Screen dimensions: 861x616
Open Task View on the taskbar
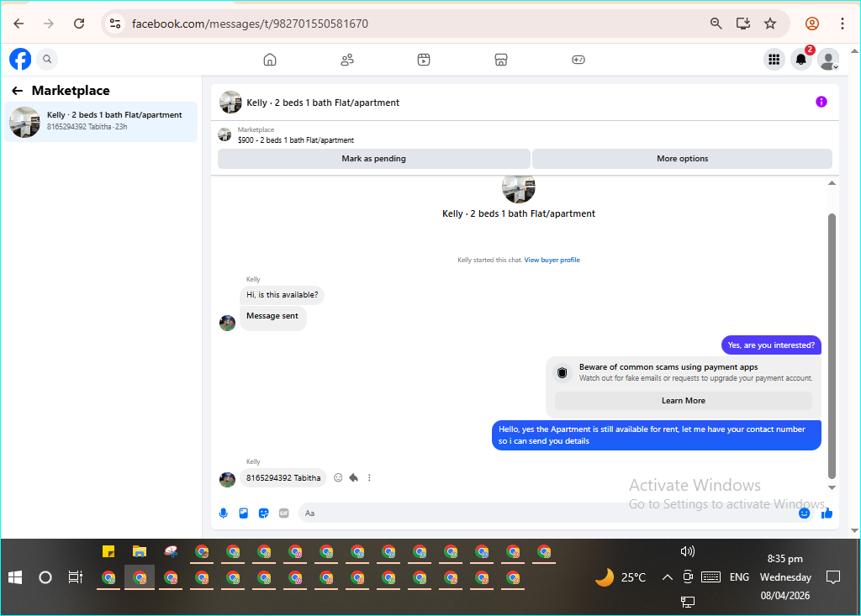pyautogui.click(x=75, y=577)
